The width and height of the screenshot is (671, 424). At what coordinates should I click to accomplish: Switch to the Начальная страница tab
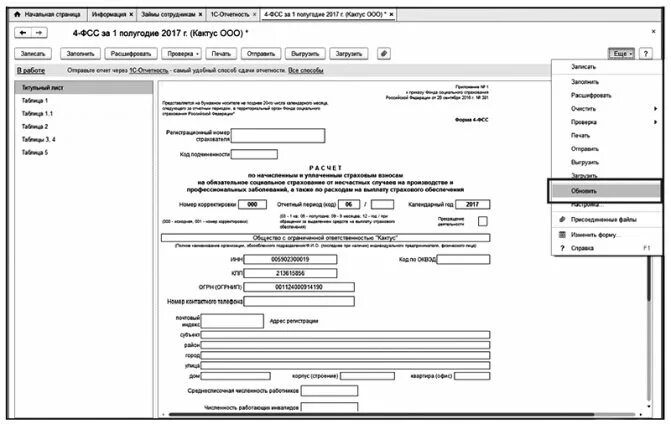(x=48, y=15)
